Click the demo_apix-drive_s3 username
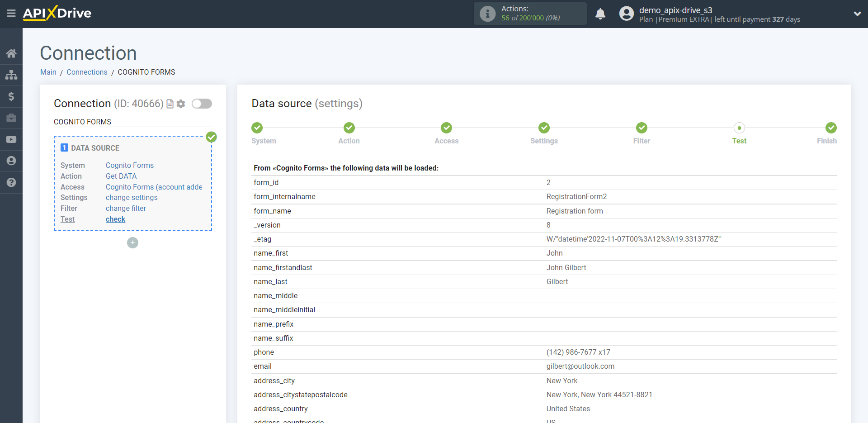868x423 pixels. [675, 10]
